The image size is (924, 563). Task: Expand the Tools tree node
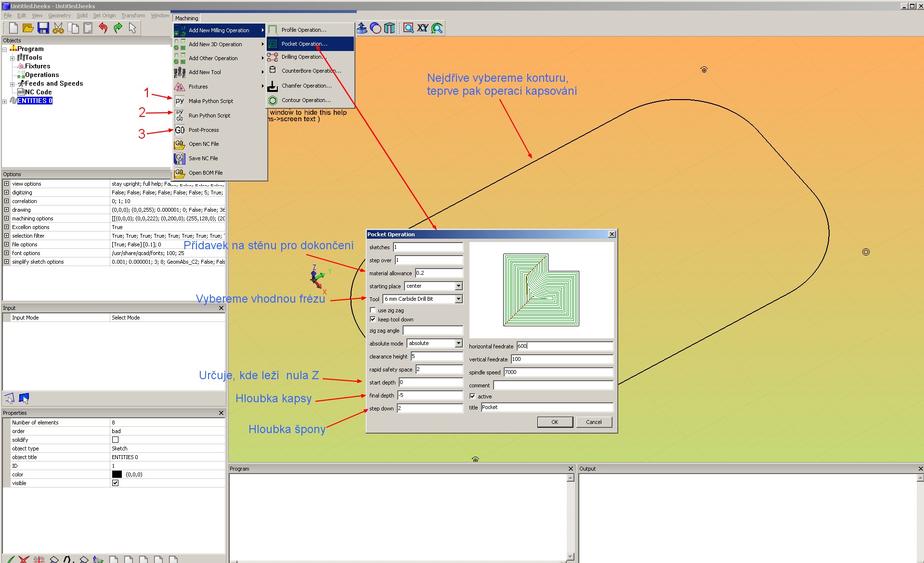point(12,58)
